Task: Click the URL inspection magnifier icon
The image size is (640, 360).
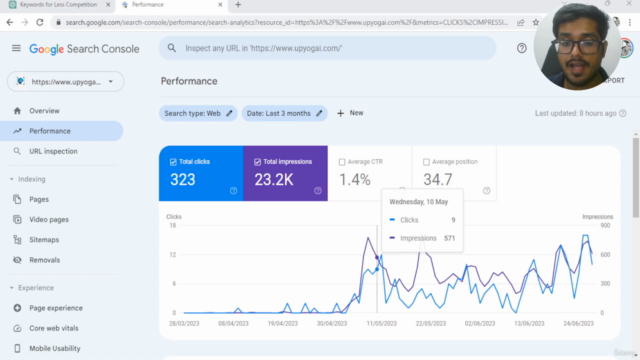Action: click(x=17, y=151)
